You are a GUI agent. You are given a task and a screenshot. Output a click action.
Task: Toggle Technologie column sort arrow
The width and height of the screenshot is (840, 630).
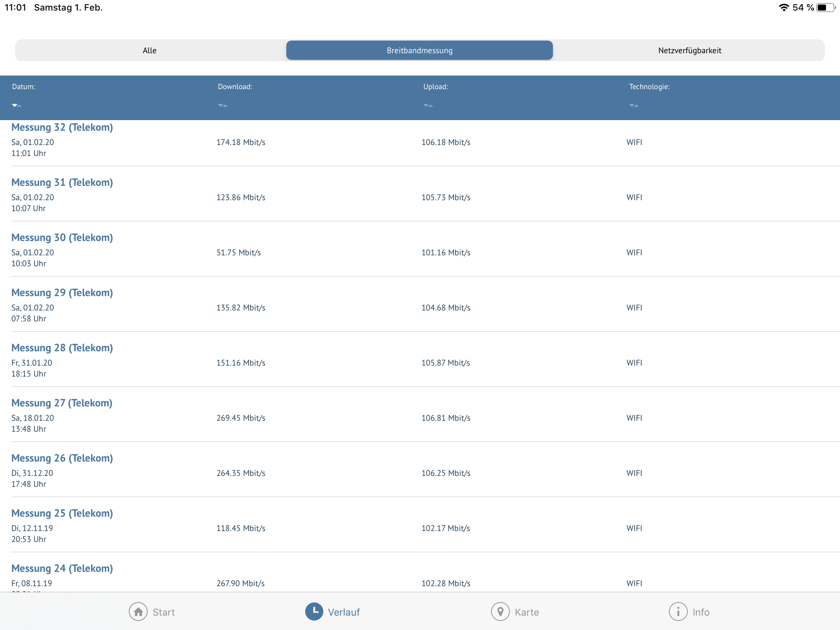coord(634,105)
